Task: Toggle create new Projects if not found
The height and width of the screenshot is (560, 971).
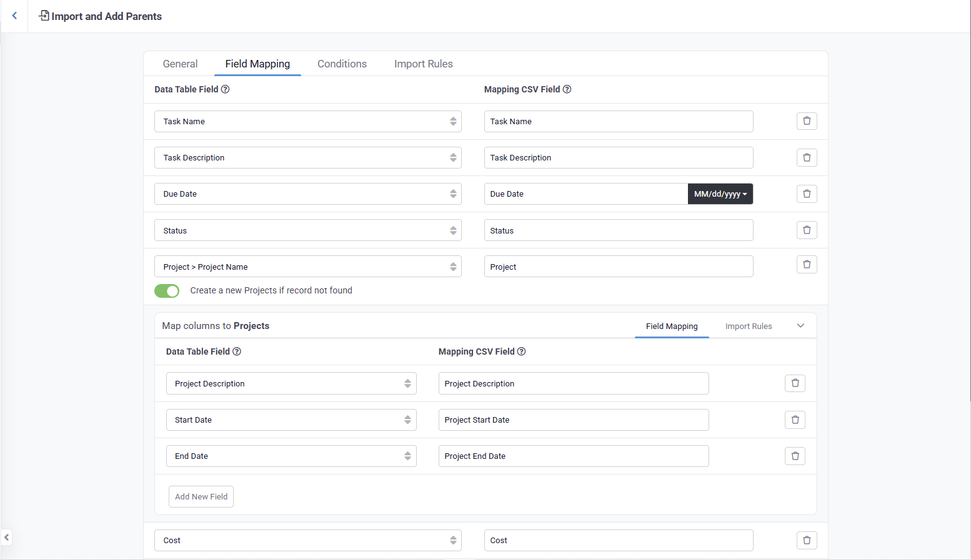Action: coord(167,291)
